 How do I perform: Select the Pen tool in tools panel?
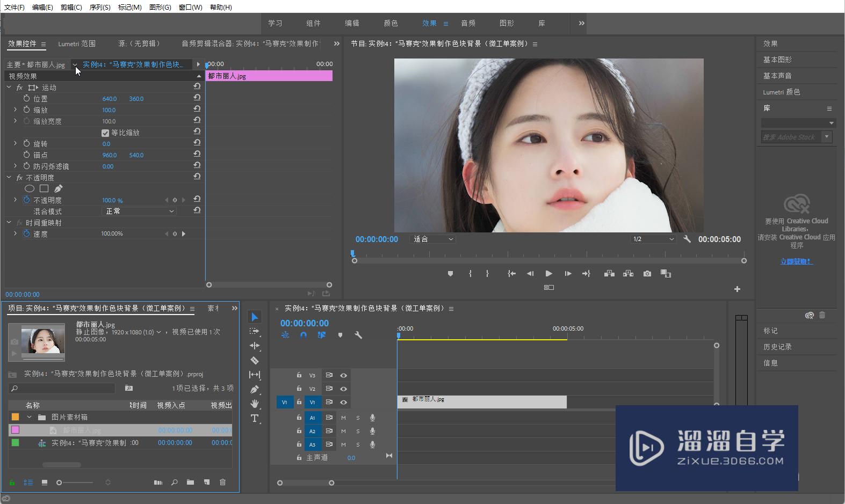tap(255, 389)
